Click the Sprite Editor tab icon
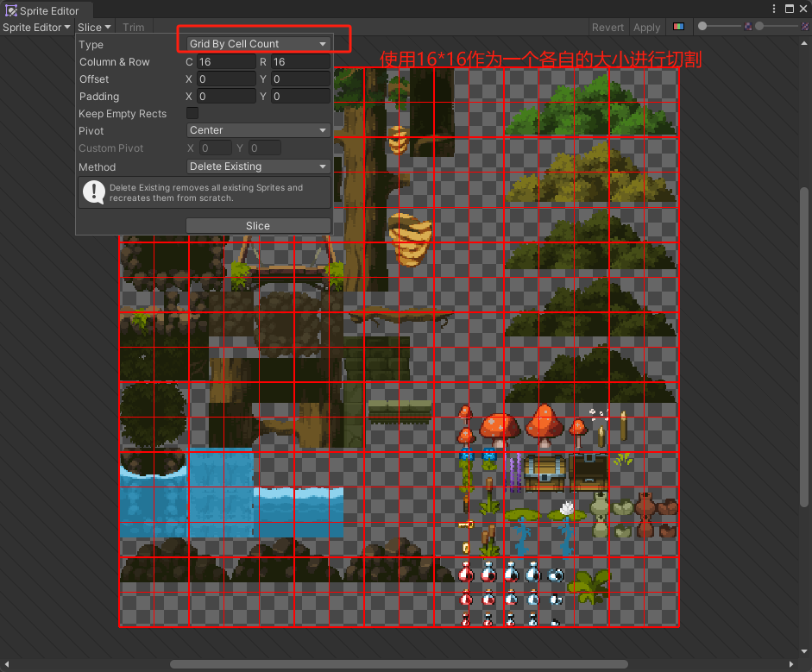This screenshot has width=812, height=672. click(x=11, y=10)
